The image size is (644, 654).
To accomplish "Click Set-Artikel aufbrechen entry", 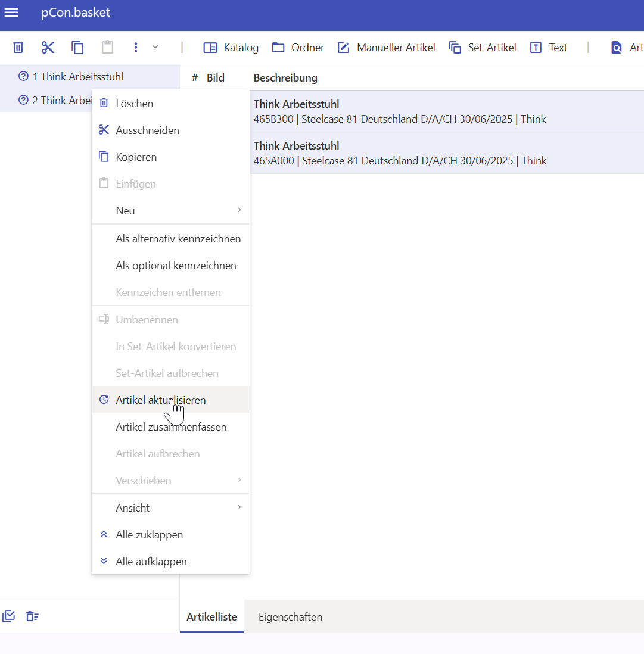I will pyautogui.click(x=170, y=373).
